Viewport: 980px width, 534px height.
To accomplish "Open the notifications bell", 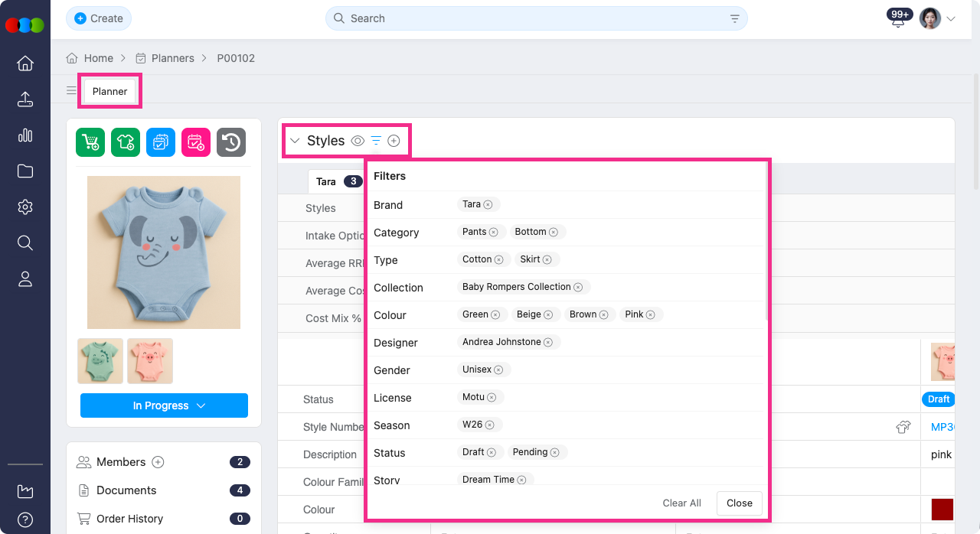I will click(x=898, y=21).
